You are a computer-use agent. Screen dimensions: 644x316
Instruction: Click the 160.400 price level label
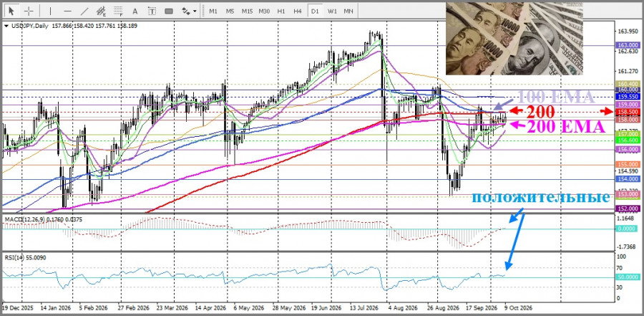coord(628,84)
